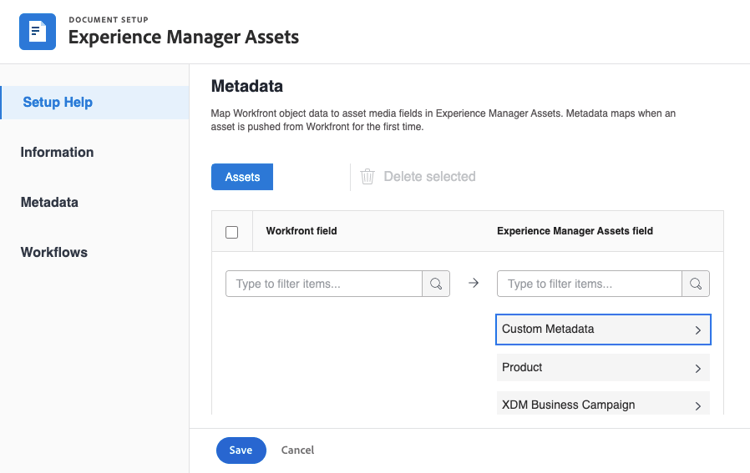The image size is (750, 473).
Task: Click the mapping arrow between filter fields
Action: pyautogui.click(x=474, y=283)
